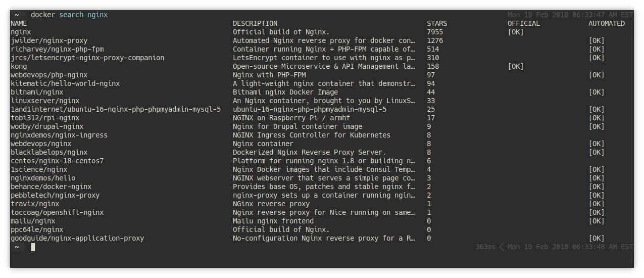Viewport: 644px width, 278px height.
Task: Click the terminal cursor at the prompt
Action: pyautogui.click(x=33, y=247)
